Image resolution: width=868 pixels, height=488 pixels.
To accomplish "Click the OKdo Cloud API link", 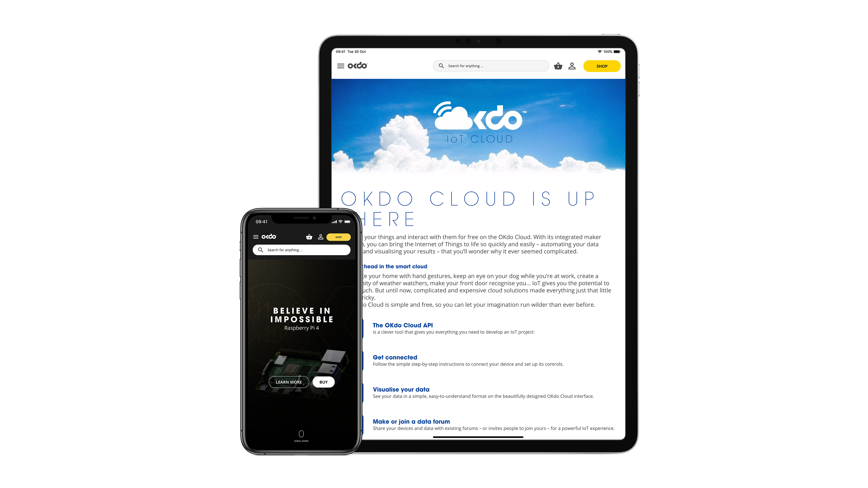I will tap(402, 325).
